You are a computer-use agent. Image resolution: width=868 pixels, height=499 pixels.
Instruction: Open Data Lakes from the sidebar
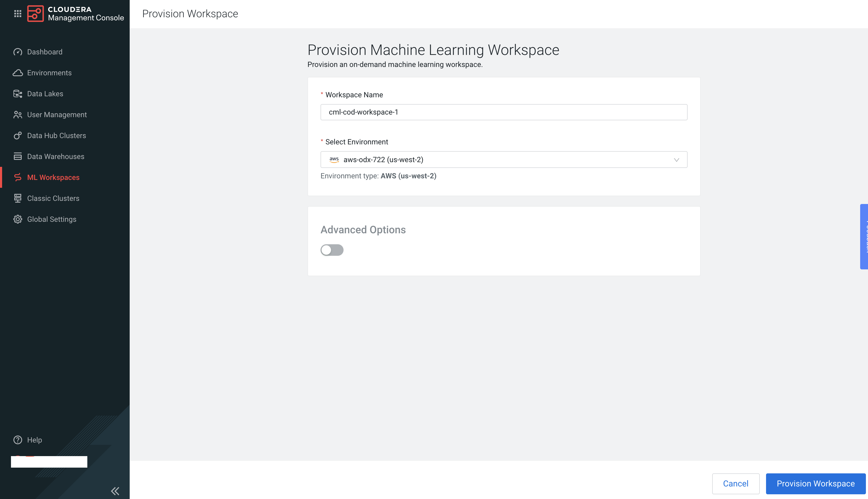[45, 94]
